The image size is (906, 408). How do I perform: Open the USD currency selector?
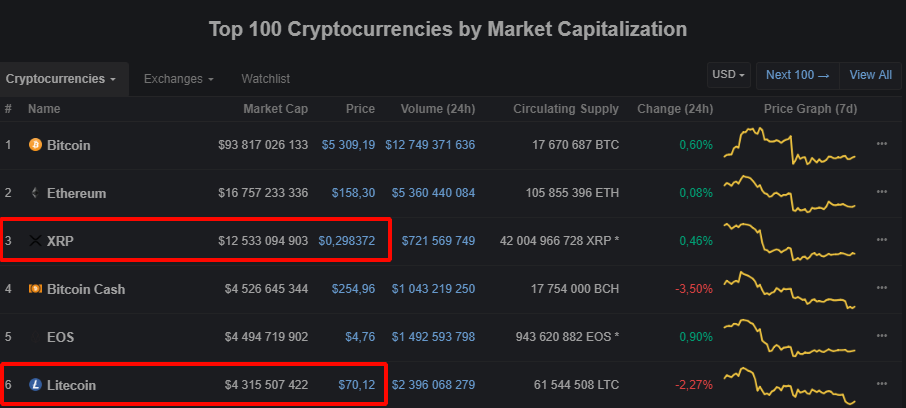[x=729, y=75]
